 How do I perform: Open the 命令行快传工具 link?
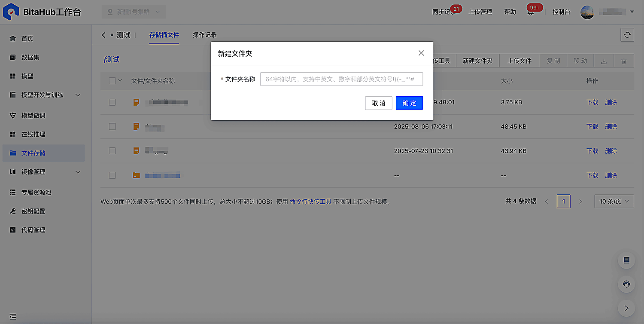[311, 202]
